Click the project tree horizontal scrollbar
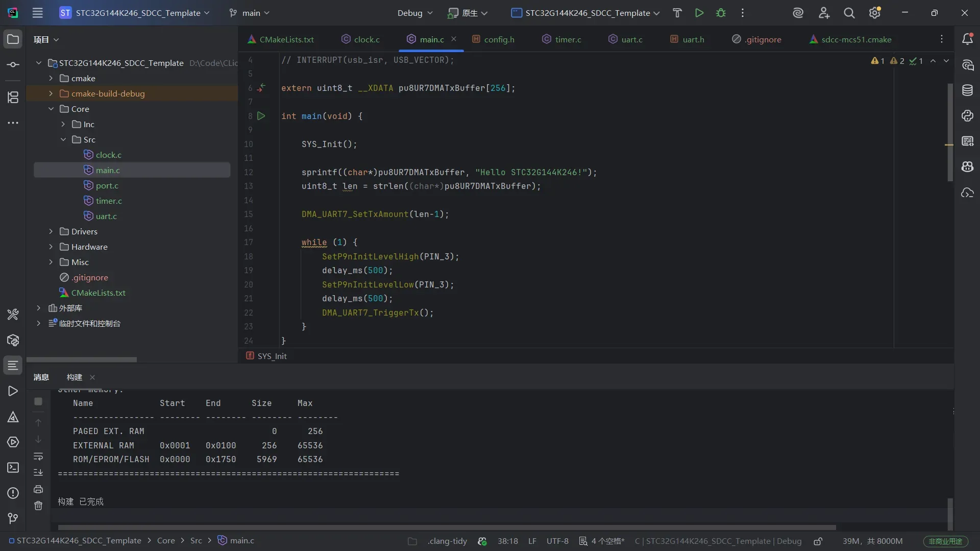This screenshot has width=980, height=551. click(x=82, y=360)
